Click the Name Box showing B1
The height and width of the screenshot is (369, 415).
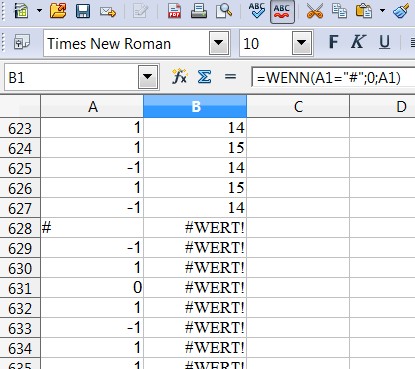71,78
